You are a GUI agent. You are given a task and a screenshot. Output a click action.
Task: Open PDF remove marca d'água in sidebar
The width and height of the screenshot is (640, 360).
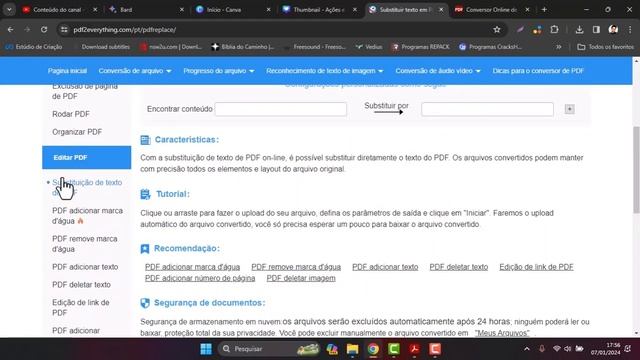84,244
